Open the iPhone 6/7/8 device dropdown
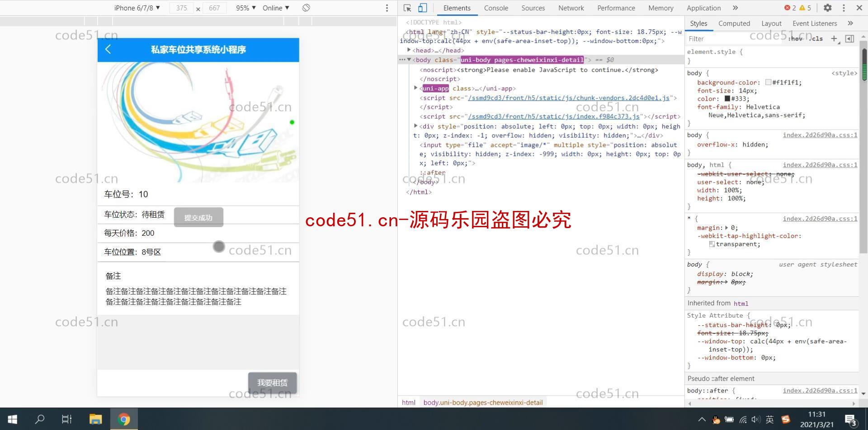 [137, 8]
